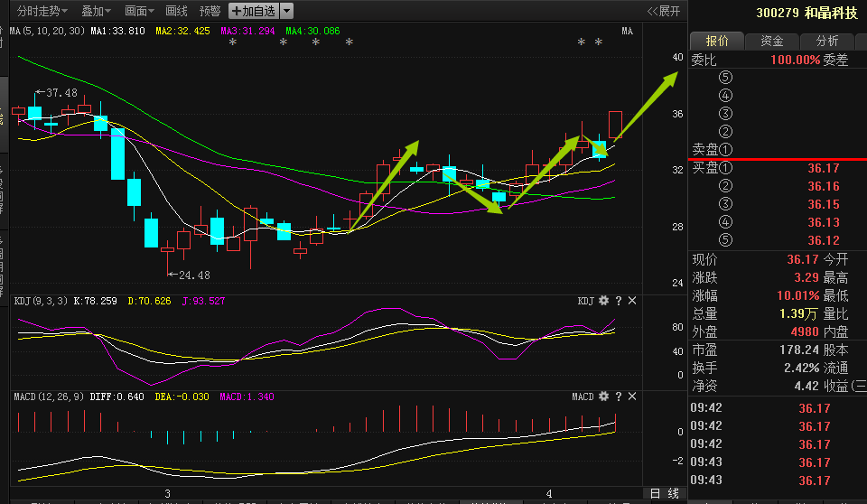The image size is (867, 504).
Task: Select buy level ③ price 36.15
Action: pyautogui.click(x=824, y=204)
